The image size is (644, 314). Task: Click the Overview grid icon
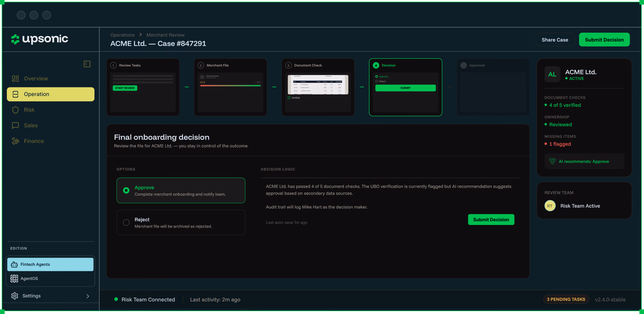(x=15, y=78)
